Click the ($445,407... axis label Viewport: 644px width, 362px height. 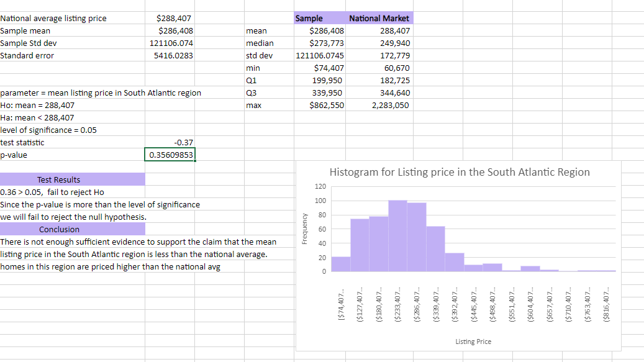[474, 304]
